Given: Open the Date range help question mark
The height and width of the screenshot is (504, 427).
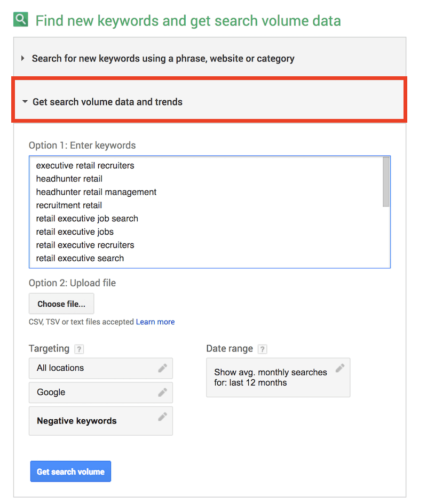Looking at the screenshot, I should (x=262, y=349).
